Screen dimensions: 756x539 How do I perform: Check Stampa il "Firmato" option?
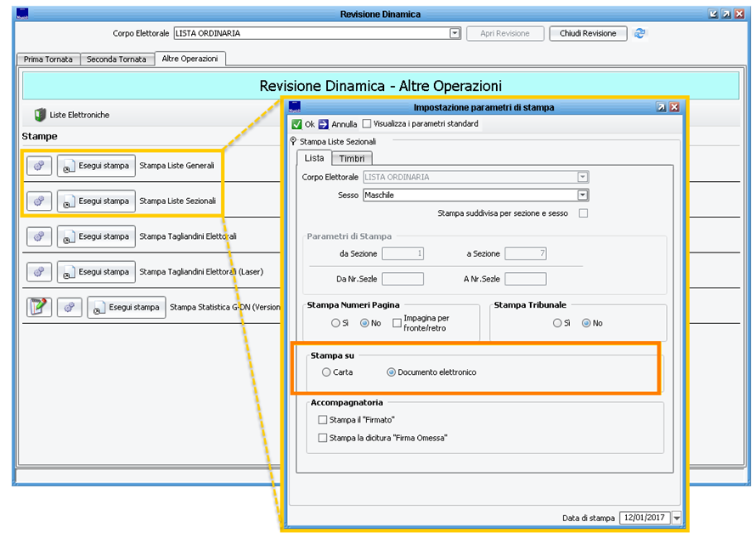coord(322,420)
